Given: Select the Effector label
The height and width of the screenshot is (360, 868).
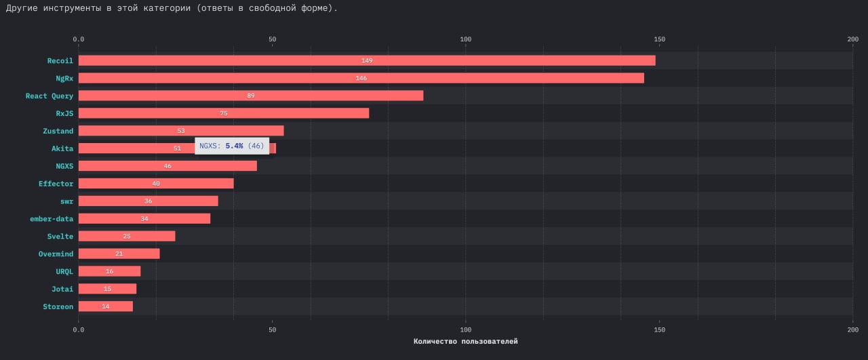Looking at the screenshot, I should click(56, 183).
